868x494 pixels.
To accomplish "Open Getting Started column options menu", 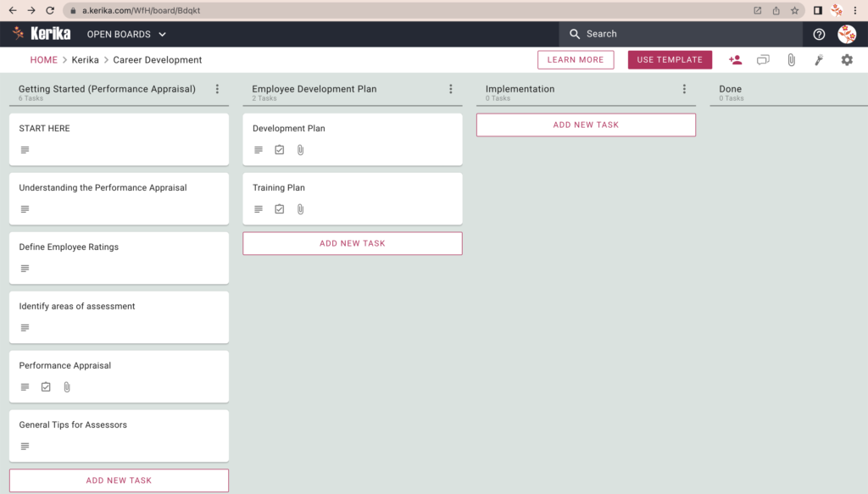I will (217, 89).
